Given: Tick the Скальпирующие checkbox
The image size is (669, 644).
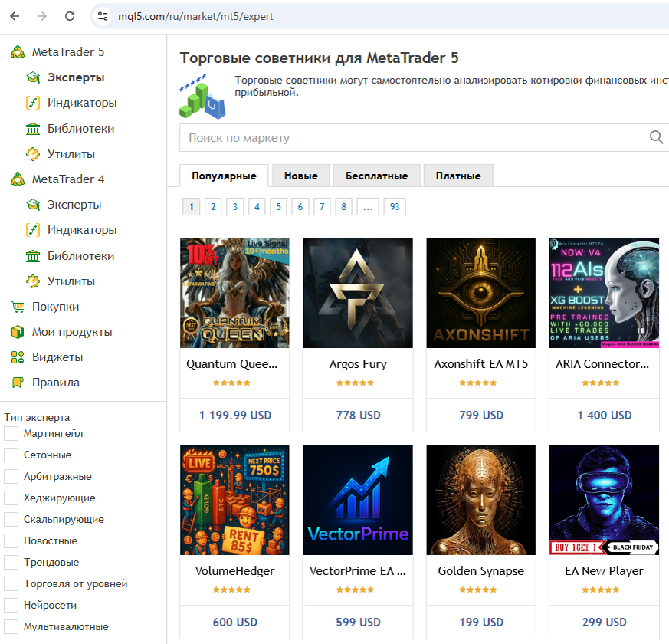Looking at the screenshot, I should coord(11,519).
